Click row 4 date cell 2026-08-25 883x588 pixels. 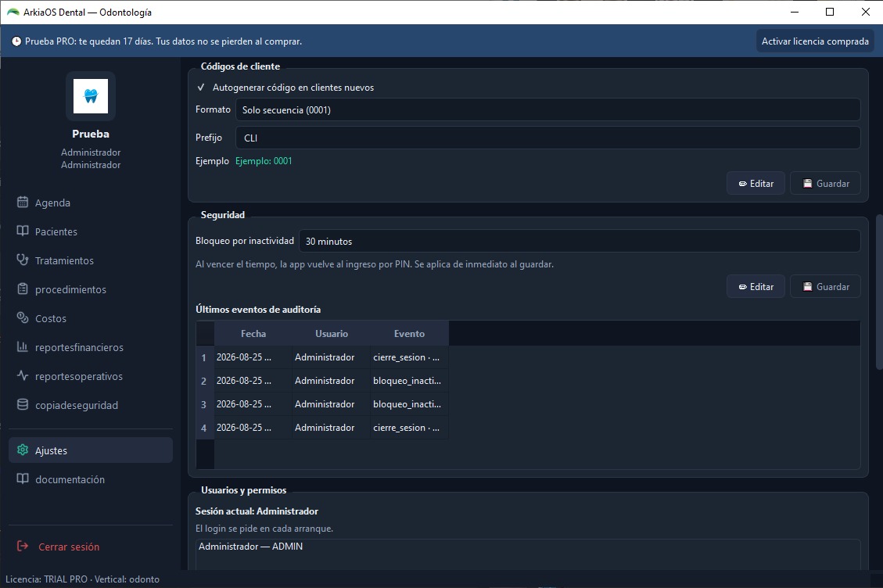tap(253, 428)
